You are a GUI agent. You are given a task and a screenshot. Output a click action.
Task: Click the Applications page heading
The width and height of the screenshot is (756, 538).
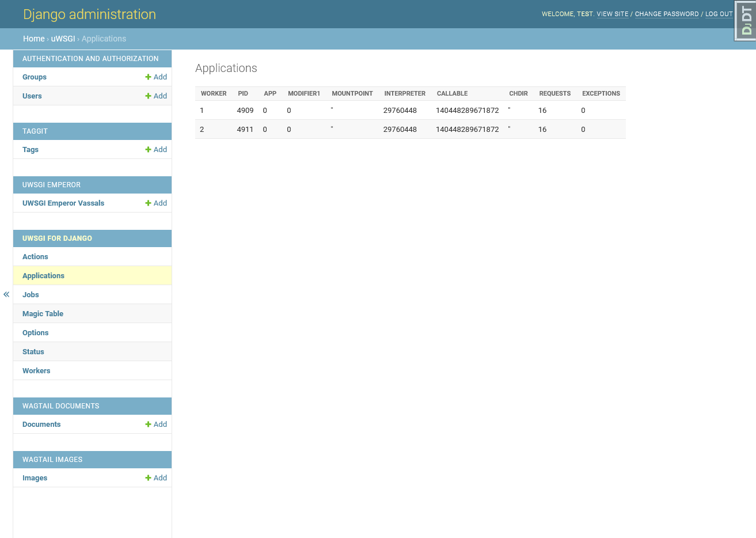coord(226,68)
